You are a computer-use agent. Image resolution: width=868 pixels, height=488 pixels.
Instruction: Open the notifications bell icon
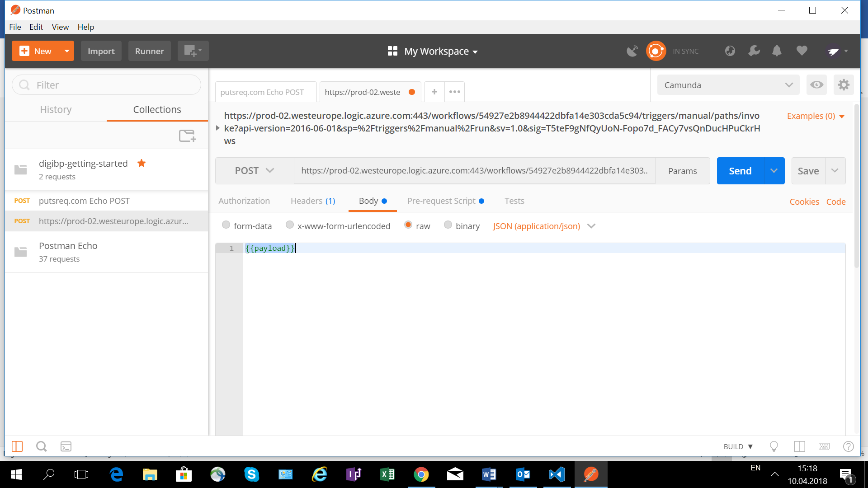[777, 51]
